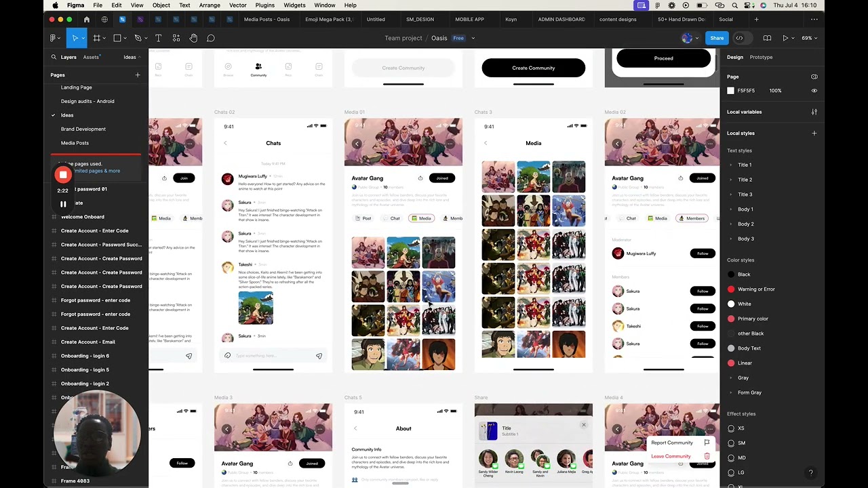The image size is (868, 488).
Task: Select the Comment tool
Action: (x=211, y=38)
